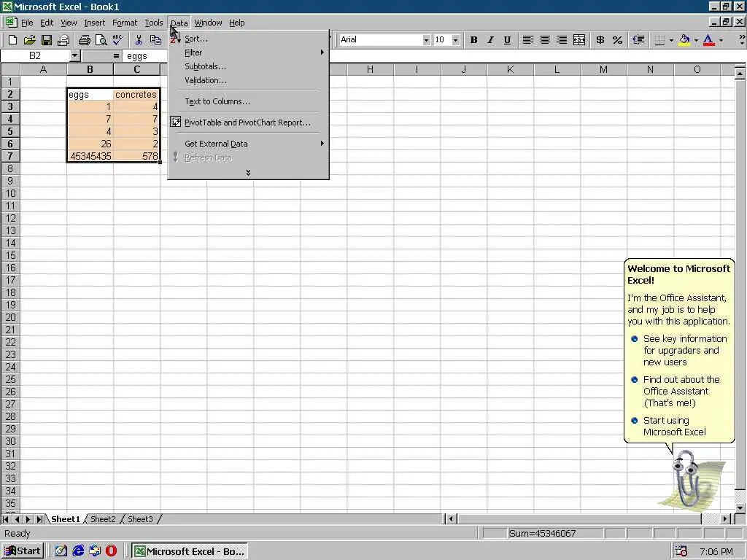Click the Edit Formula equals button
The width and height of the screenshot is (747, 560).
tap(116, 55)
